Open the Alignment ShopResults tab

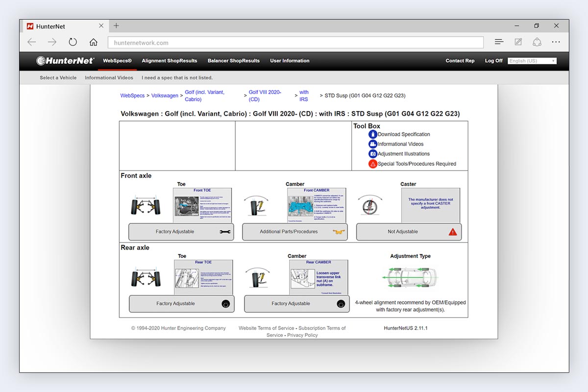[x=170, y=61]
